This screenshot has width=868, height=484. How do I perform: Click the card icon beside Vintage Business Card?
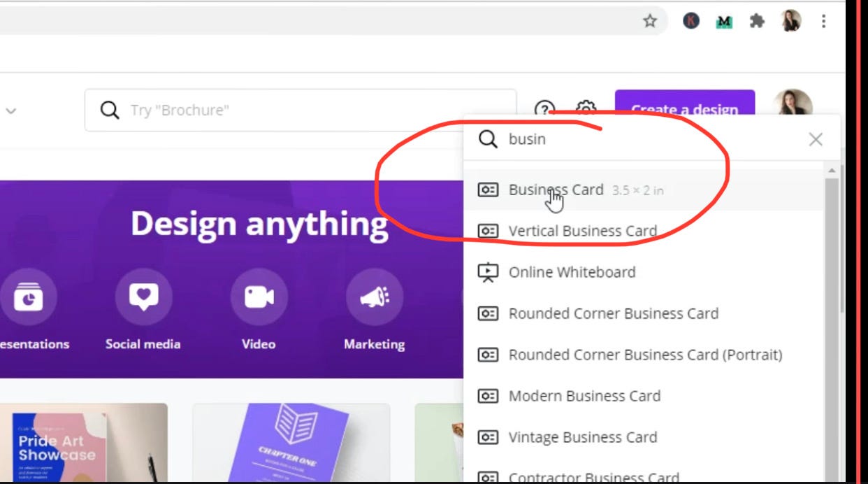(x=488, y=437)
